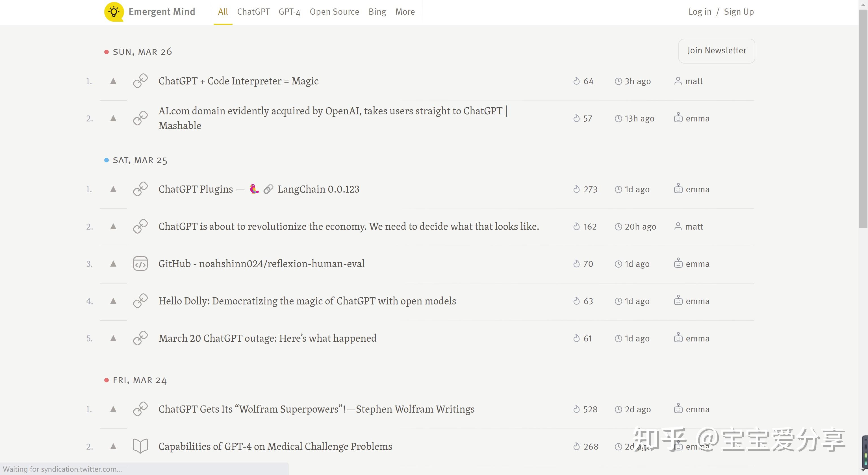The image size is (868, 475).
Task: Switch to the GPT-4 tab
Action: click(x=289, y=12)
